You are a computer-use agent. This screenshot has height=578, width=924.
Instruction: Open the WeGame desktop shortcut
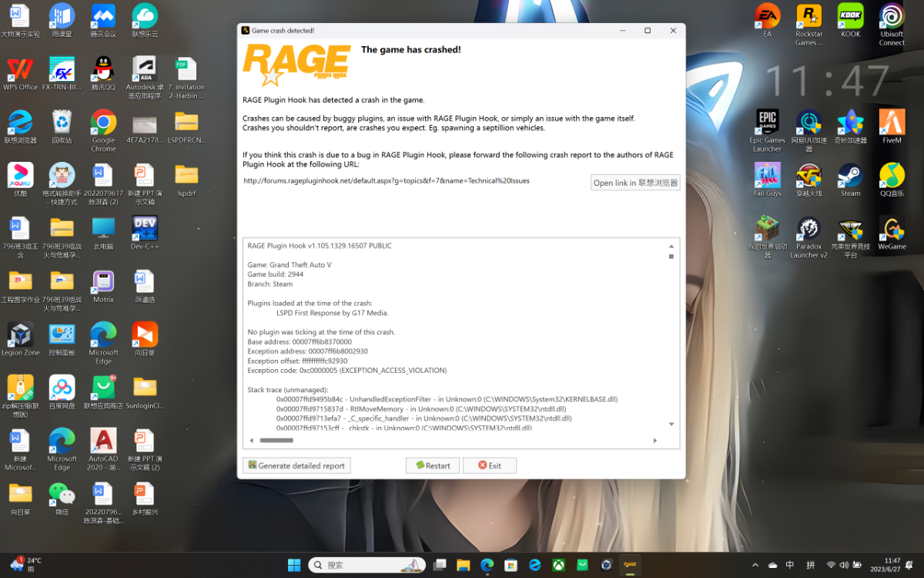coord(892,233)
